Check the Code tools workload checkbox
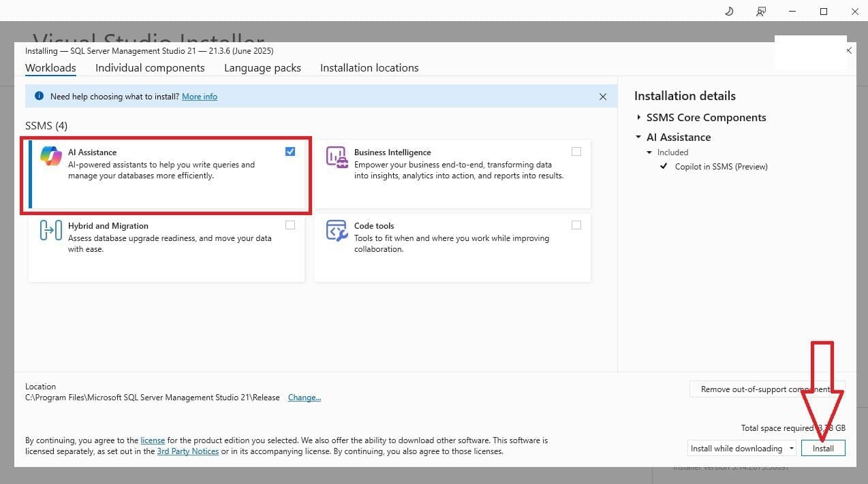 pyautogui.click(x=576, y=225)
